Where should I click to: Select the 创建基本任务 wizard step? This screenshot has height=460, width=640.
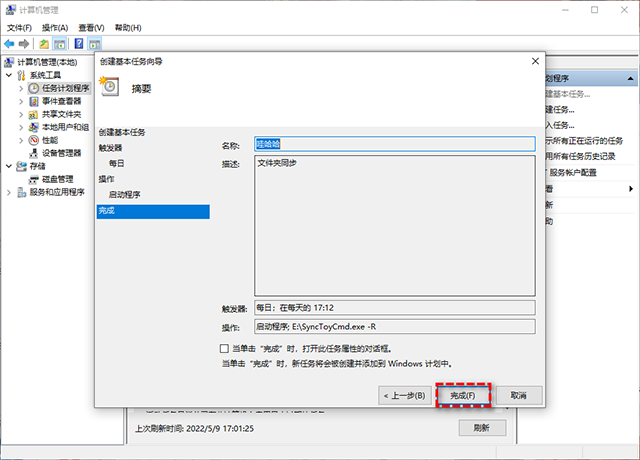point(122,132)
